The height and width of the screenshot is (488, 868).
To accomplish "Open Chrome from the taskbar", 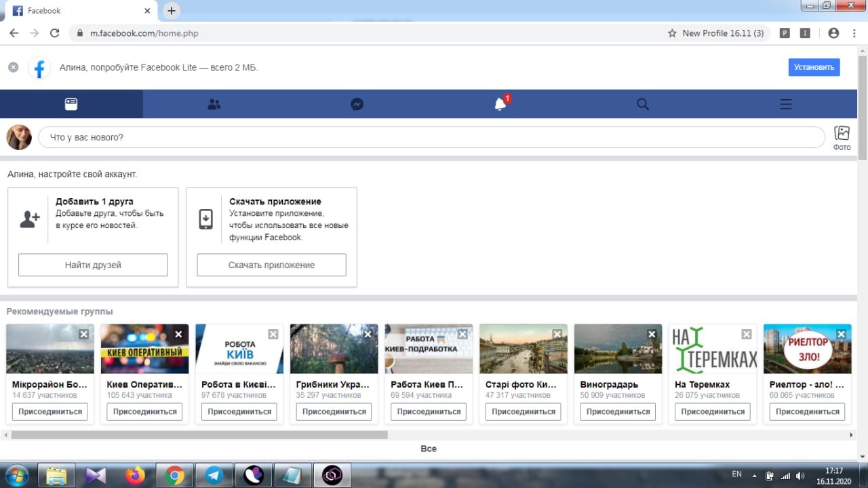I will click(x=175, y=475).
